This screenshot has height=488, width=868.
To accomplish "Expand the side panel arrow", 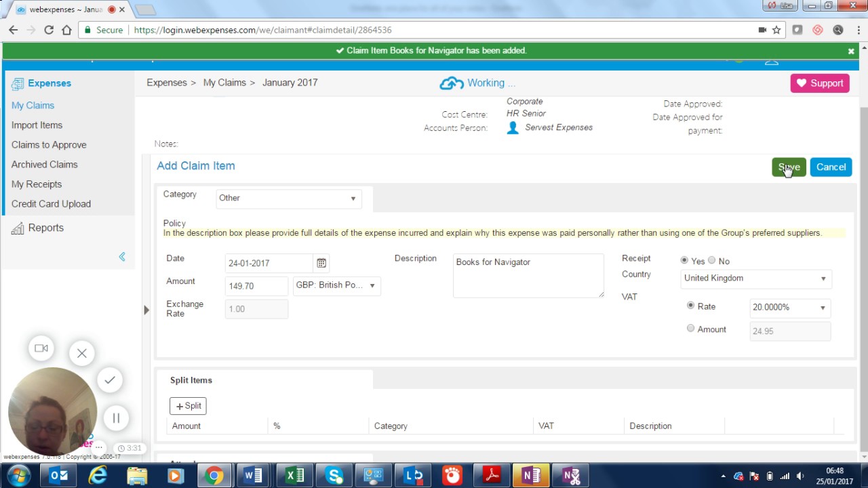I will pyautogui.click(x=146, y=310).
